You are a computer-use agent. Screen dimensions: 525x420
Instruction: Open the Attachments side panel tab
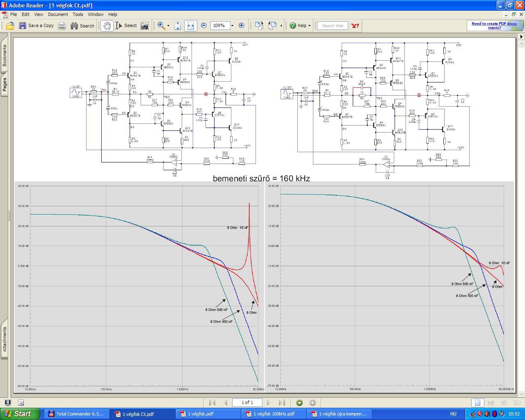point(5,339)
